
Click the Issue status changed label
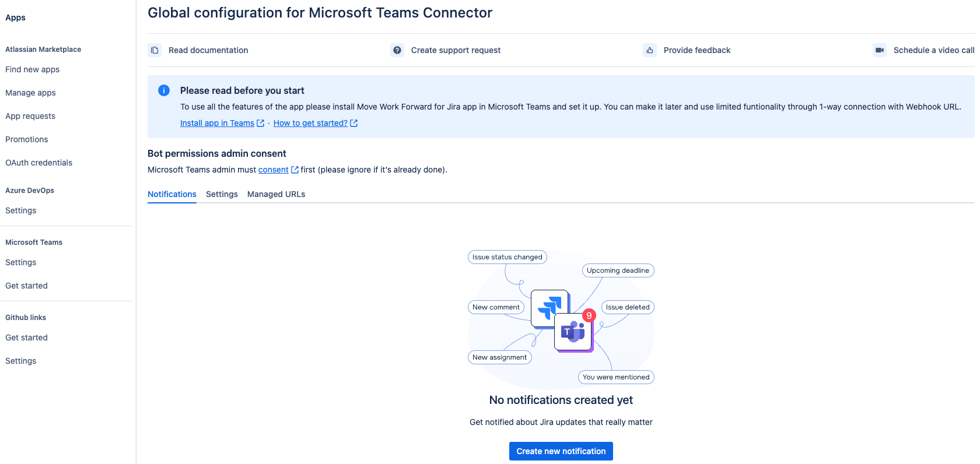(x=507, y=257)
